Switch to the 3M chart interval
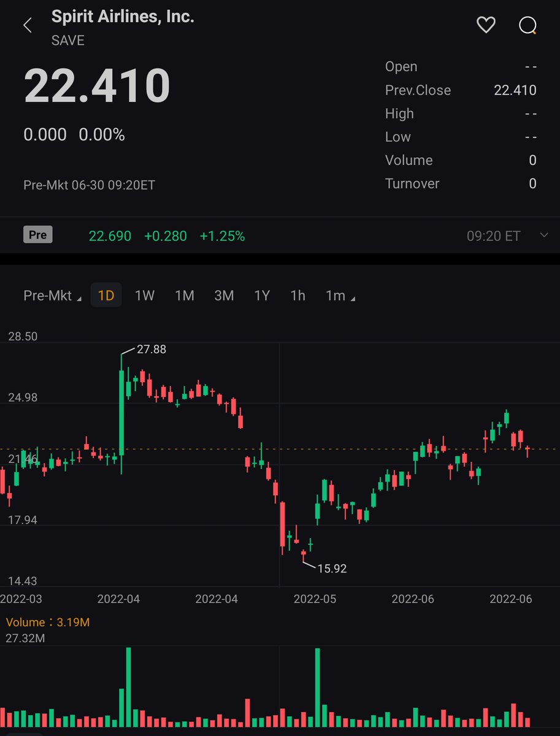 tap(224, 296)
